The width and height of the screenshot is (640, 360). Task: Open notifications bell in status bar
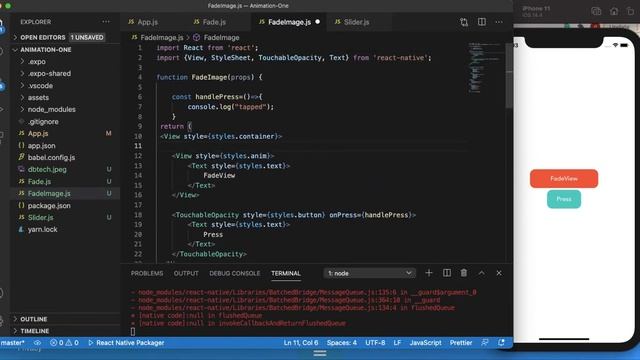pyautogui.click(x=501, y=343)
